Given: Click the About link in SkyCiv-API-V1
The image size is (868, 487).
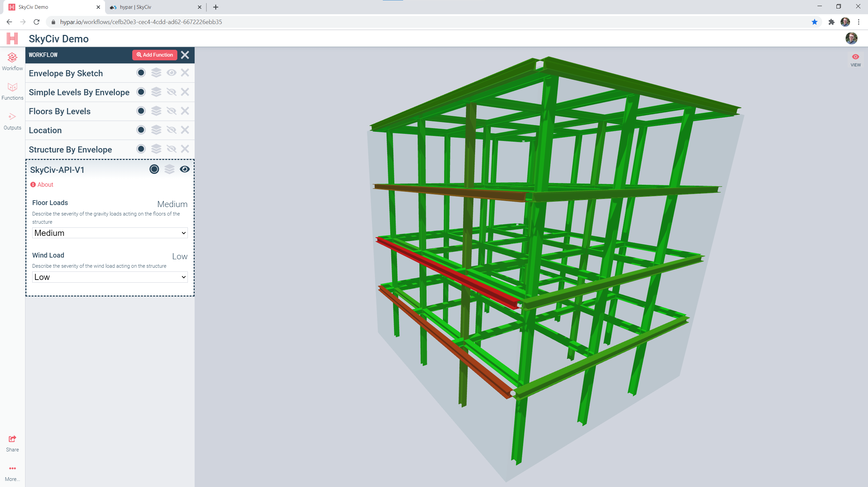Looking at the screenshot, I should point(45,185).
